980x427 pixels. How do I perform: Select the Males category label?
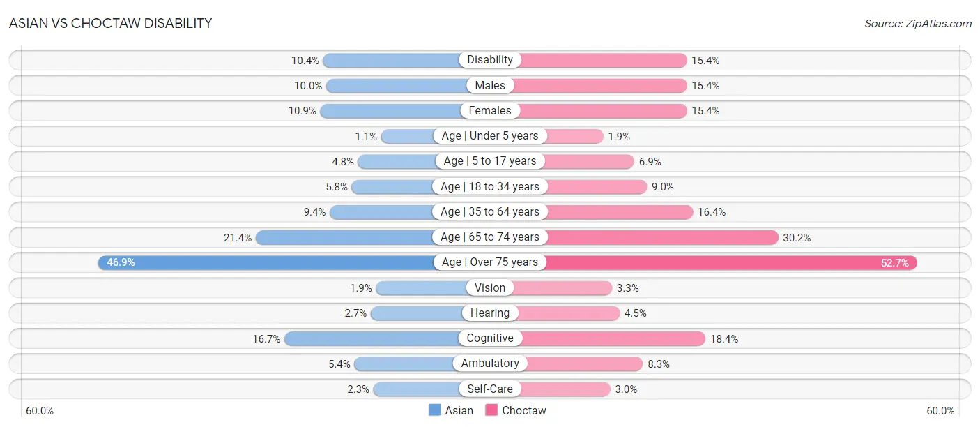tap(490, 85)
